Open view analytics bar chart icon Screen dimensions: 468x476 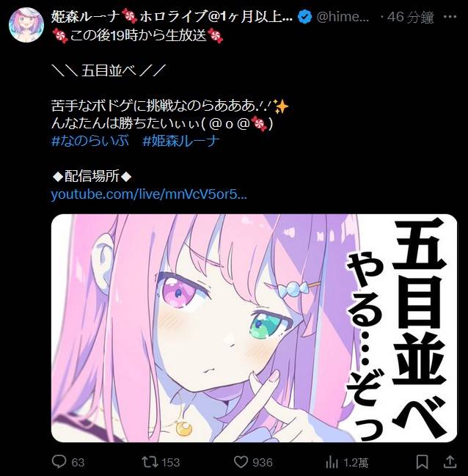(332, 462)
